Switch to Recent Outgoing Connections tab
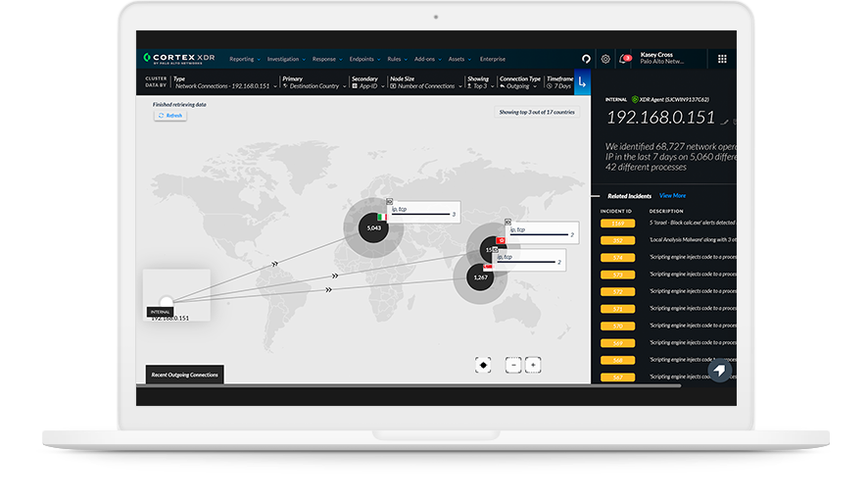 (x=184, y=375)
